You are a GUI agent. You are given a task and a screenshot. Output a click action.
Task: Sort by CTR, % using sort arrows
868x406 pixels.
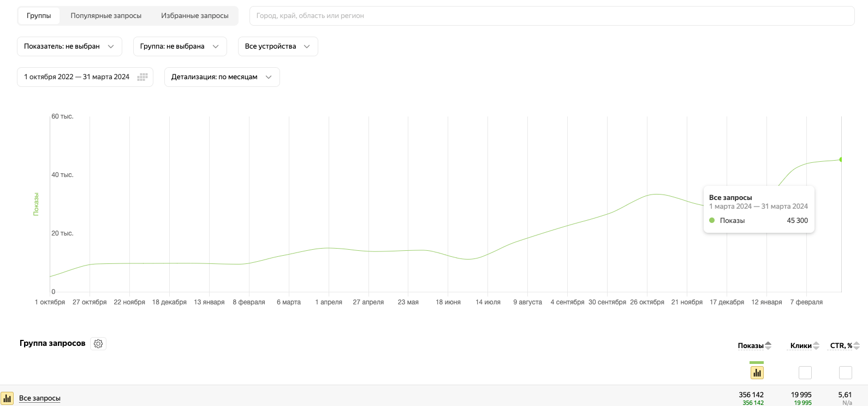[x=857, y=345]
